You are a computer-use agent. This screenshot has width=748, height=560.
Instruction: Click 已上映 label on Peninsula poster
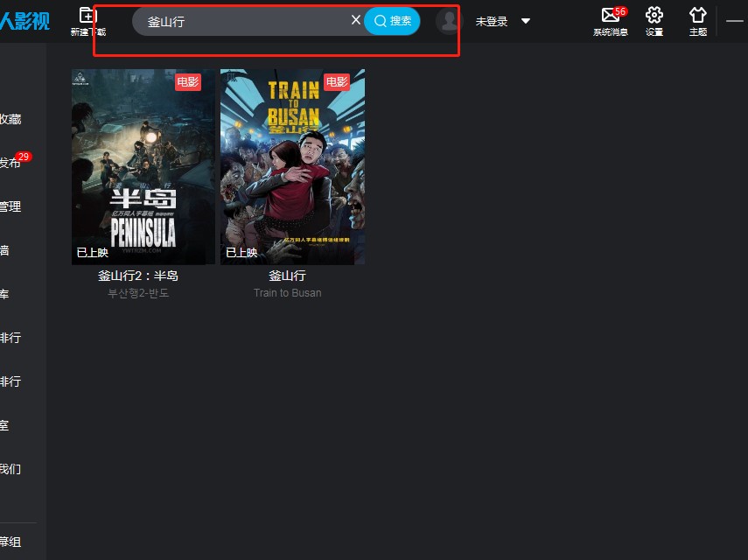click(93, 252)
